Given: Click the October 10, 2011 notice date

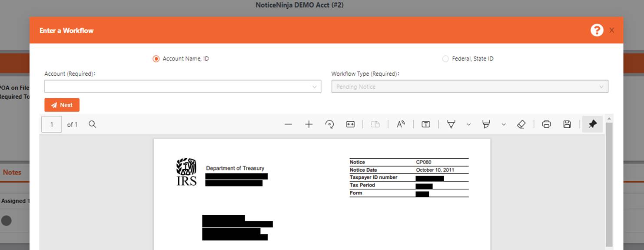Looking at the screenshot, I should point(435,170).
